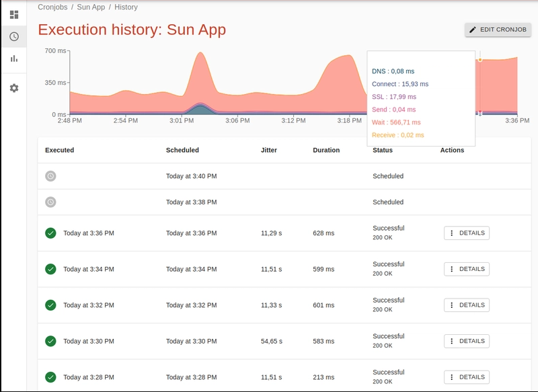The width and height of the screenshot is (538, 392).
Task: Click the orange data point on the chart
Action: pyautogui.click(x=480, y=60)
